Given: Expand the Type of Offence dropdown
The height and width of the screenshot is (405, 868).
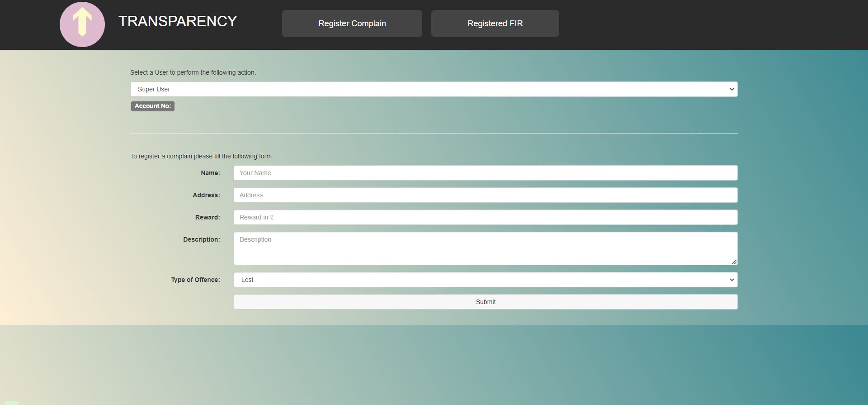Looking at the screenshot, I should (x=486, y=280).
